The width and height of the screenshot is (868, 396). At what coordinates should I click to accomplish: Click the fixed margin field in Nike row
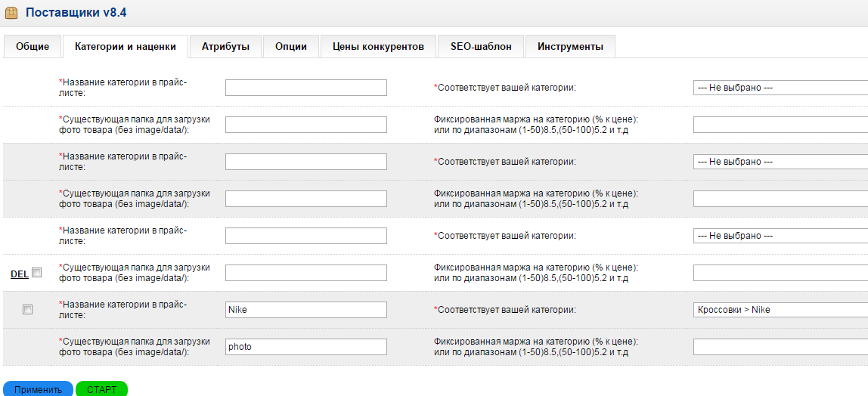780,347
